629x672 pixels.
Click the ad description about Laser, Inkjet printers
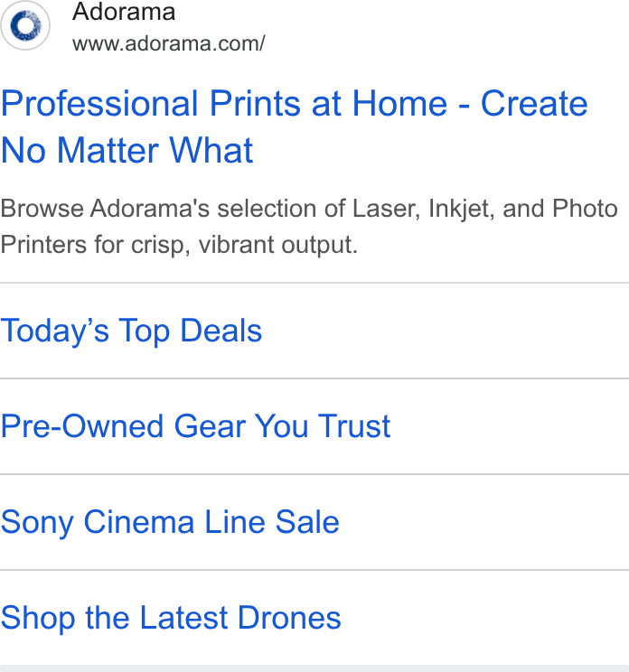(309, 227)
